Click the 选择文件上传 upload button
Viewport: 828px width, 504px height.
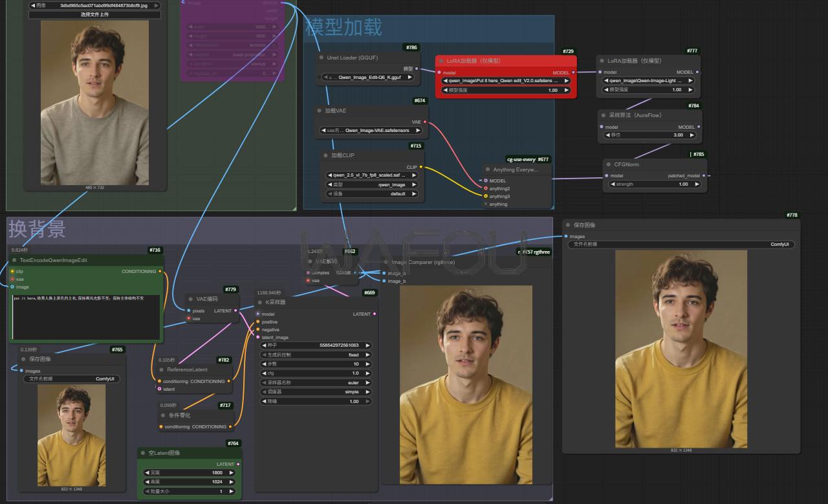tap(94, 14)
